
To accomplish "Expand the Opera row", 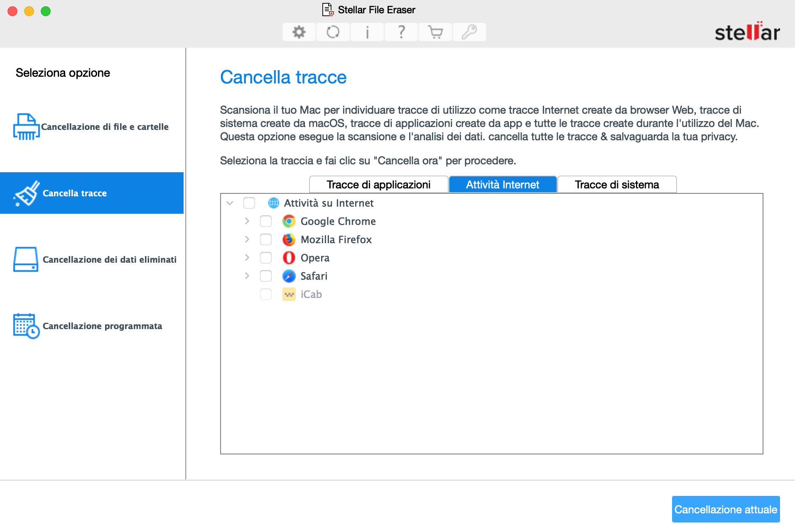I will (x=247, y=258).
